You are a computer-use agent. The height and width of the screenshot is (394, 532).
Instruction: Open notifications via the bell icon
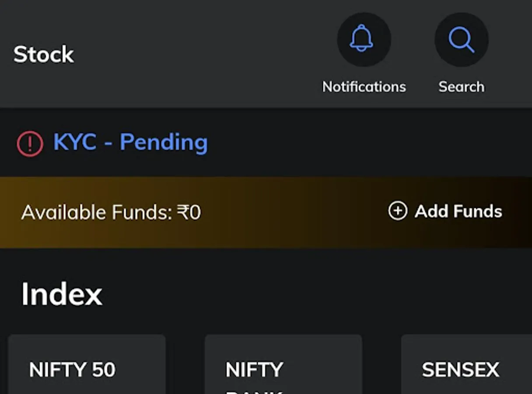click(x=364, y=39)
